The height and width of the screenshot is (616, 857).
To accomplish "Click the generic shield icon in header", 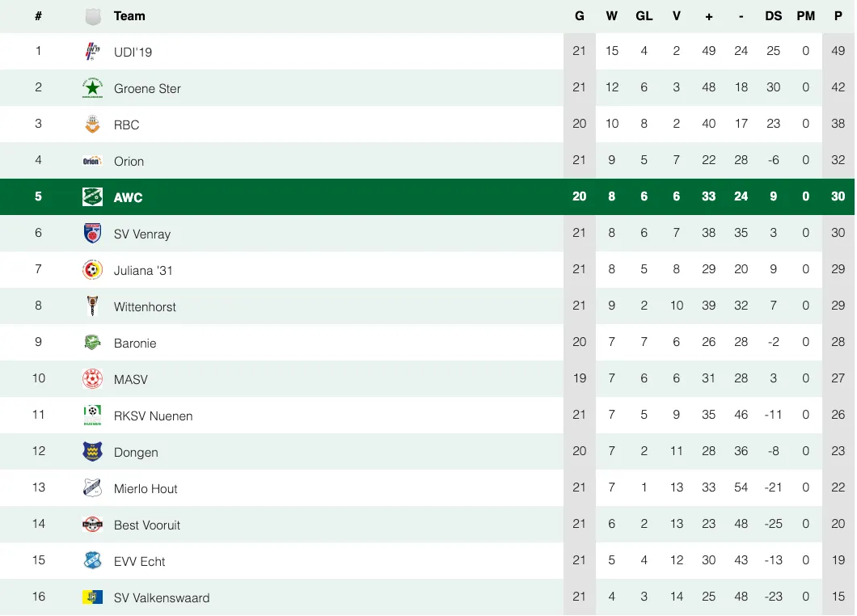I will [x=93, y=16].
